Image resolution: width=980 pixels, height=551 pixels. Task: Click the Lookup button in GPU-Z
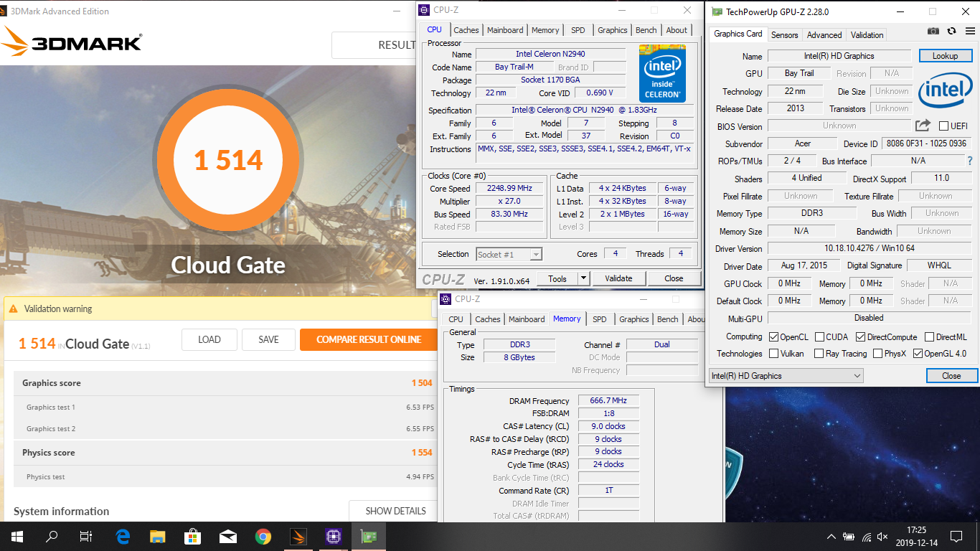pos(945,56)
